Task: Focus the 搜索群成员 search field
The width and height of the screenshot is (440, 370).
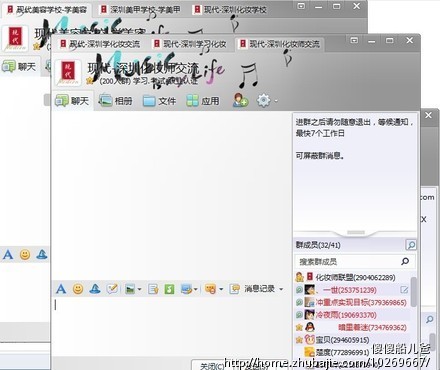Action: (x=355, y=262)
